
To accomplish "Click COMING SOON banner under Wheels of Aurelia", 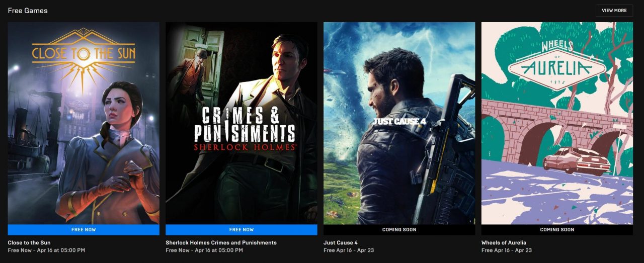I will (557, 230).
